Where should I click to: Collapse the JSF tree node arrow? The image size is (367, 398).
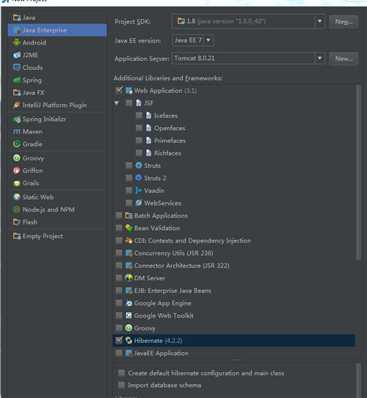tap(117, 103)
